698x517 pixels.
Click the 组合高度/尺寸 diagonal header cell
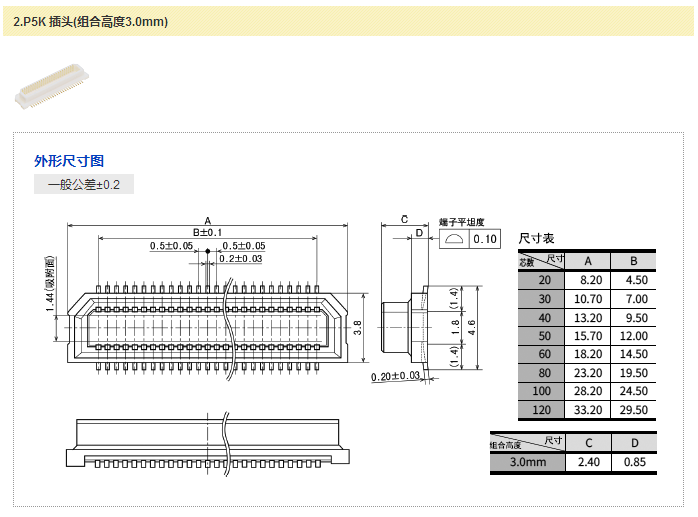pyautogui.click(x=526, y=443)
